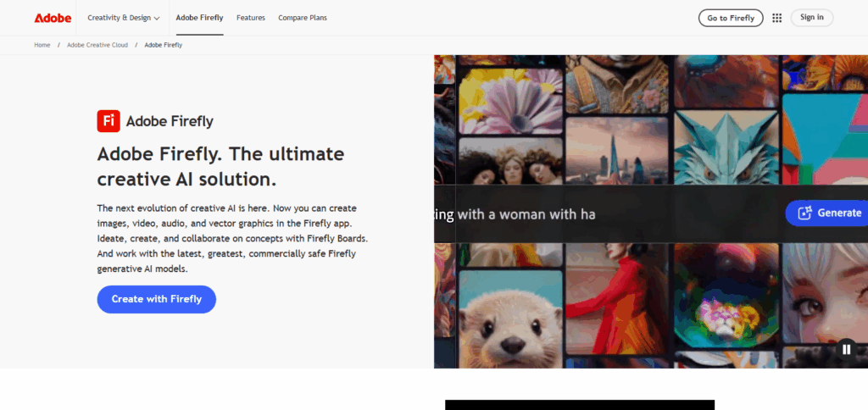The width and height of the screenshot is (868, 410).
Task: Expand Creativity & Design menu
Action: [124, 18]
